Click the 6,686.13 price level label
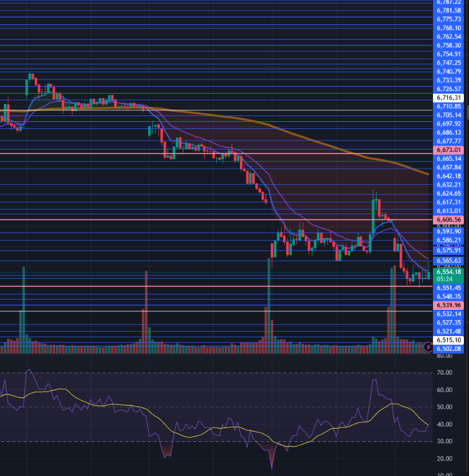Viewport: 469px width, 476px height. point(448,133)
